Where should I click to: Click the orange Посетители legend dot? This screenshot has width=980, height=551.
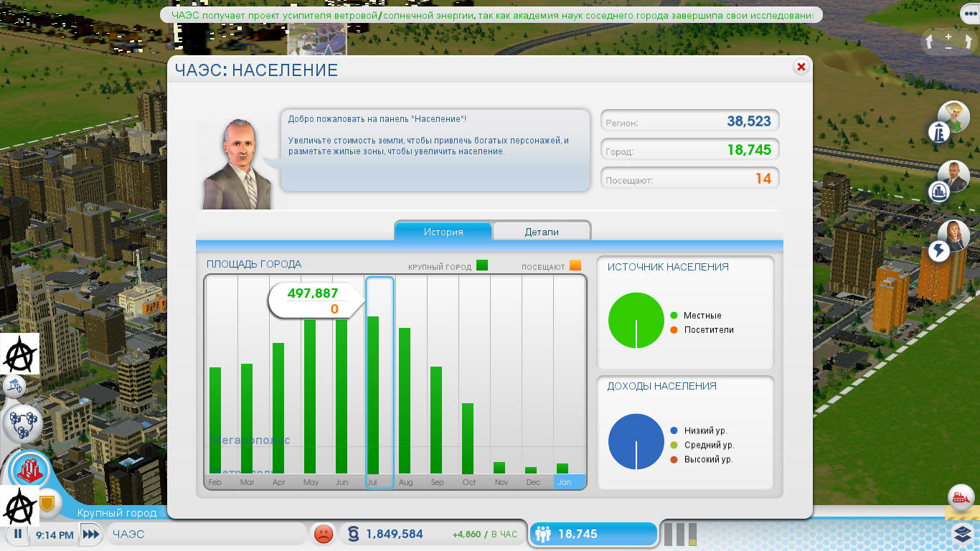coord(674,330)
